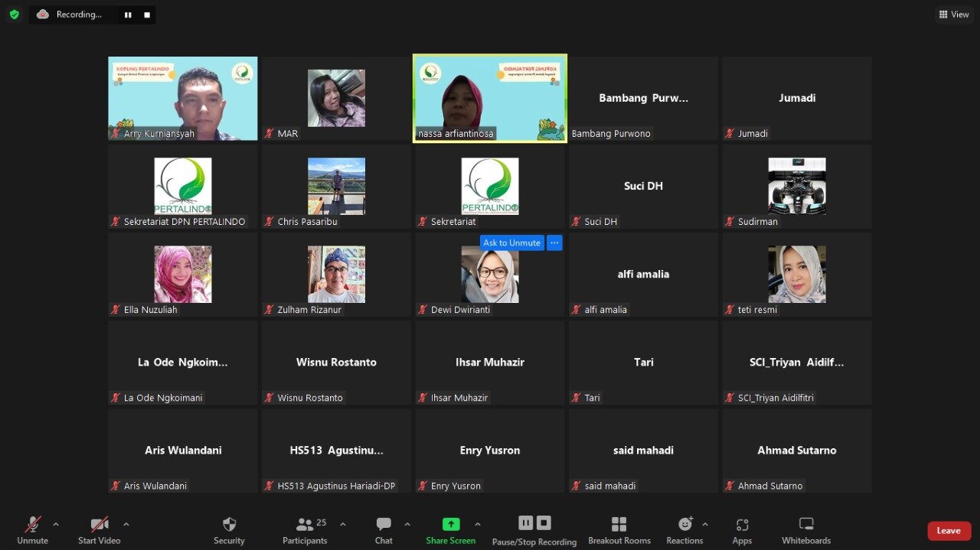Screen dimensions: 980x550
Task: Stop recording using top indicator stop button
Action: 147,15
